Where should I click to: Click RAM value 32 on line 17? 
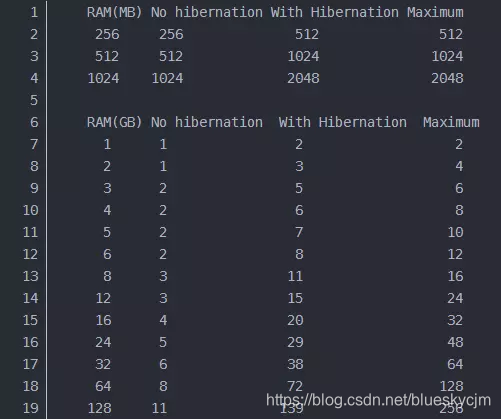pyautogui.click(x=103, y=364)
